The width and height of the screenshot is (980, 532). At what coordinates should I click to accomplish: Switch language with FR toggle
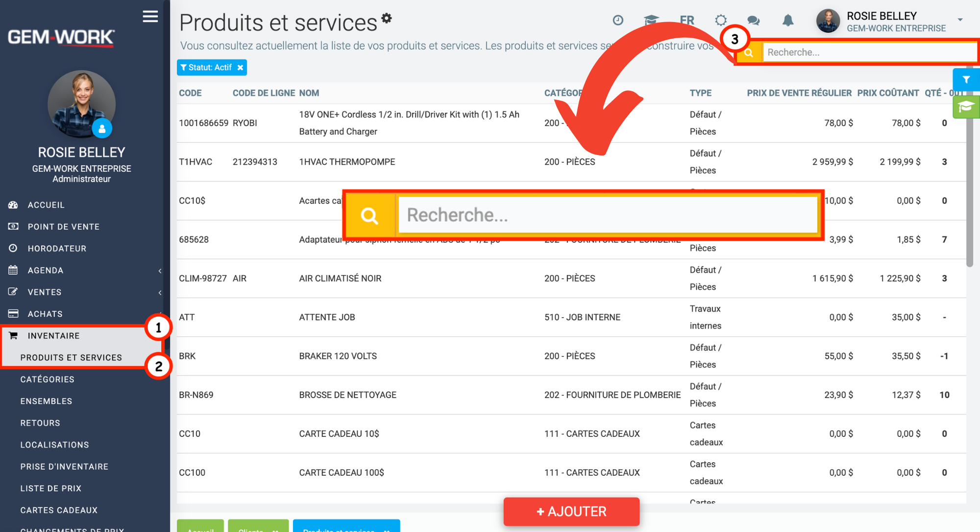[x=687, y=20]
